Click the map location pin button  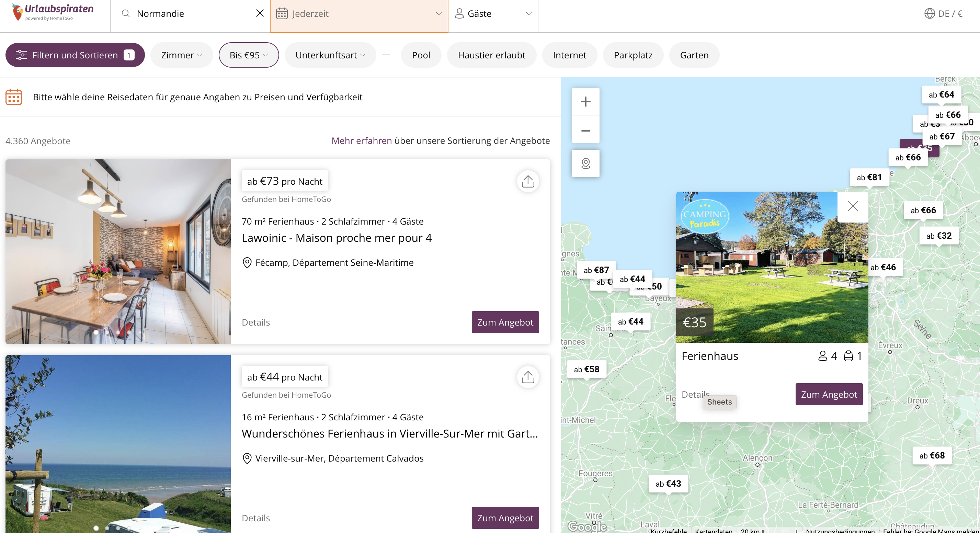click(585, 163)
